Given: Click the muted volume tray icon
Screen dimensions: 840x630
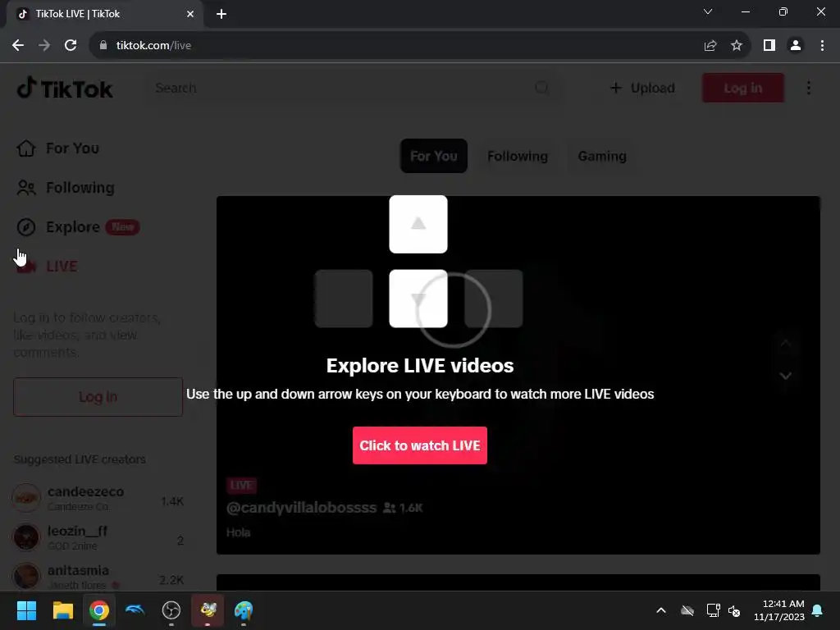Looking at the screenshot, I should tap(734, 610).
